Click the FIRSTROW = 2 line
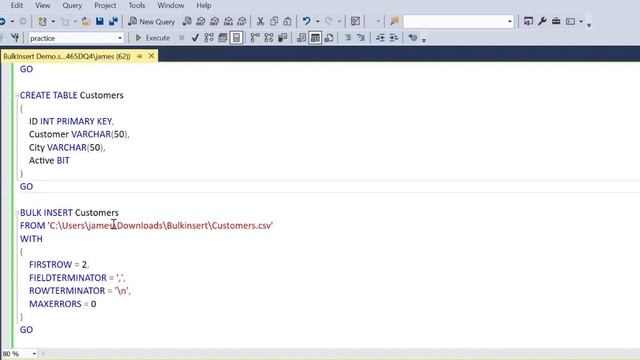This screenshot has height=360, width=640. pos(59,265)
